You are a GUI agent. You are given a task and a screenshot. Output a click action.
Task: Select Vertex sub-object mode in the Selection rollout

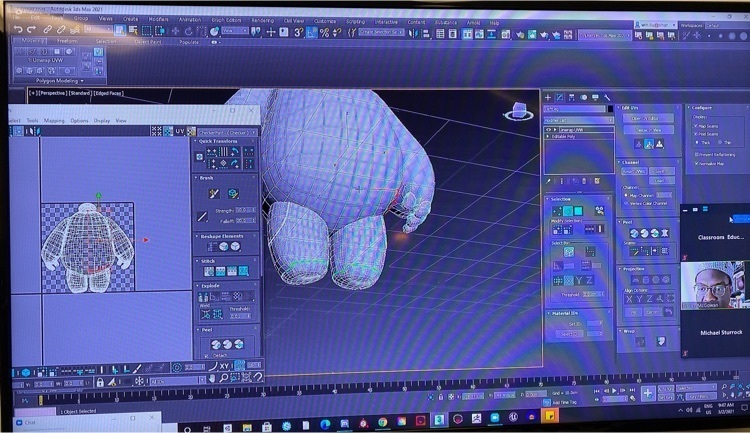click(x=557, y=211)
